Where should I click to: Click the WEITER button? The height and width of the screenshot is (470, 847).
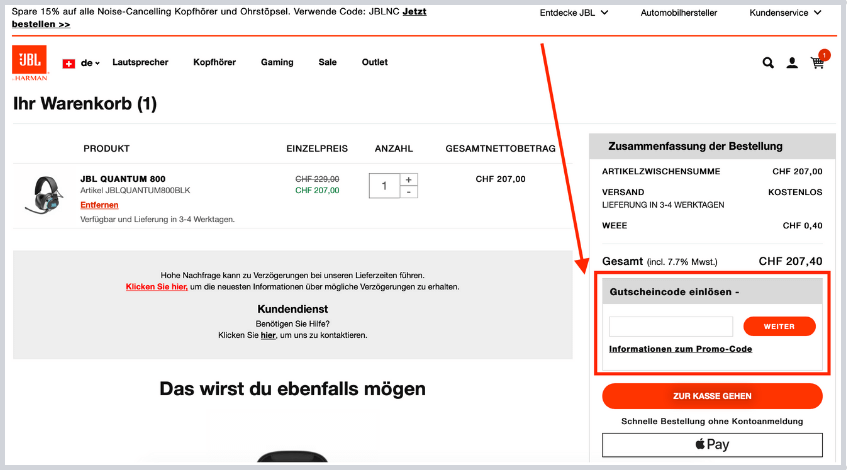tap(779, 326)
